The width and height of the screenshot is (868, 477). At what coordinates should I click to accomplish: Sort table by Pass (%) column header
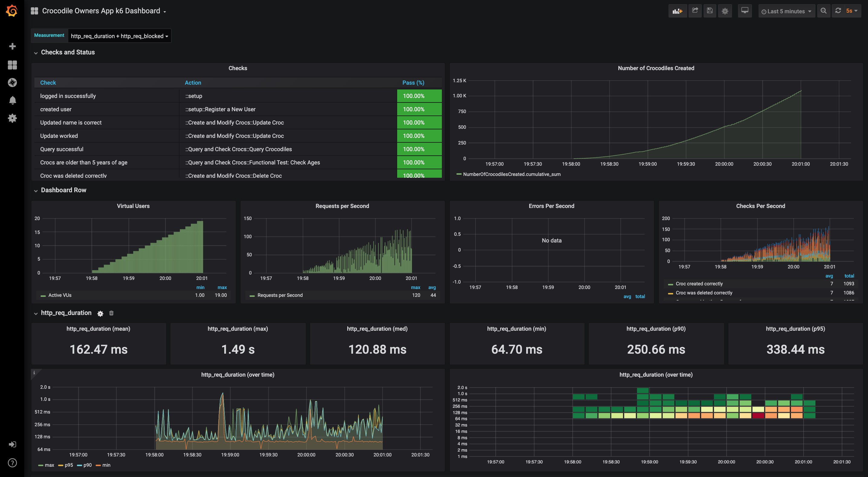tap(413, 83)
